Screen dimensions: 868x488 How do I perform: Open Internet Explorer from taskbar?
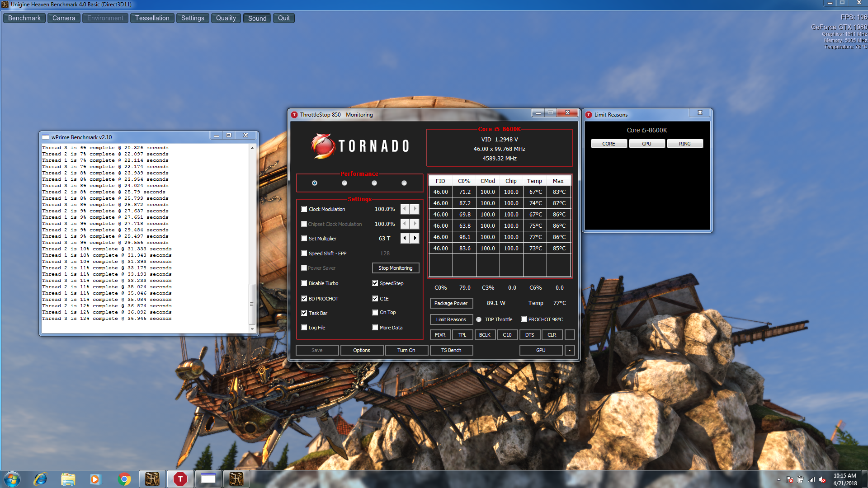41,479
